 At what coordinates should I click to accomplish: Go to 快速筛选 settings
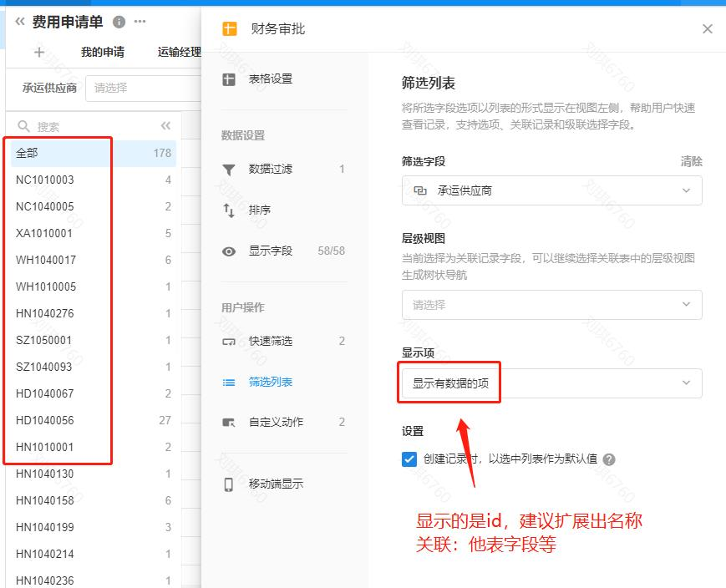click(x=270, y=342)
